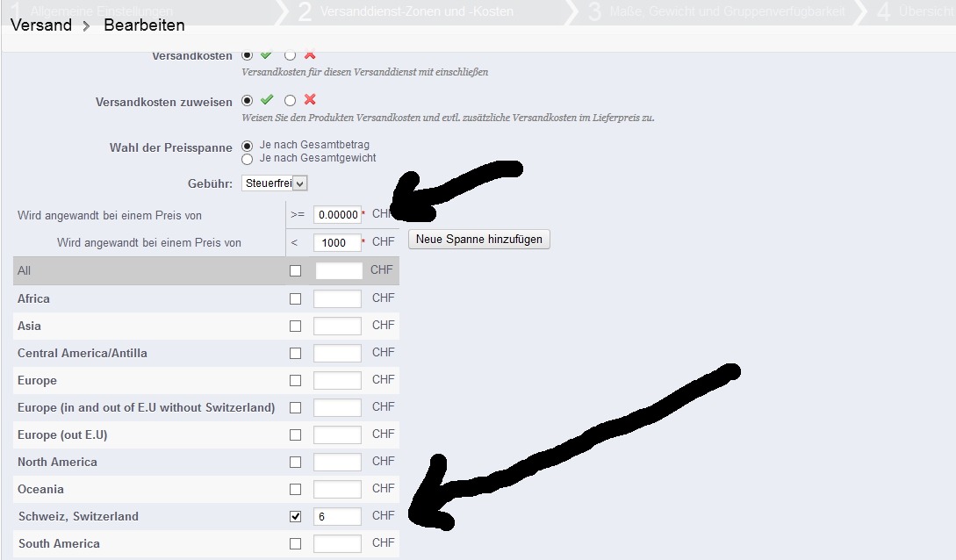956x560 pixels.
Task: Tick the 'Europe (out E.U)' checkbox
Action: coord(295,435)
